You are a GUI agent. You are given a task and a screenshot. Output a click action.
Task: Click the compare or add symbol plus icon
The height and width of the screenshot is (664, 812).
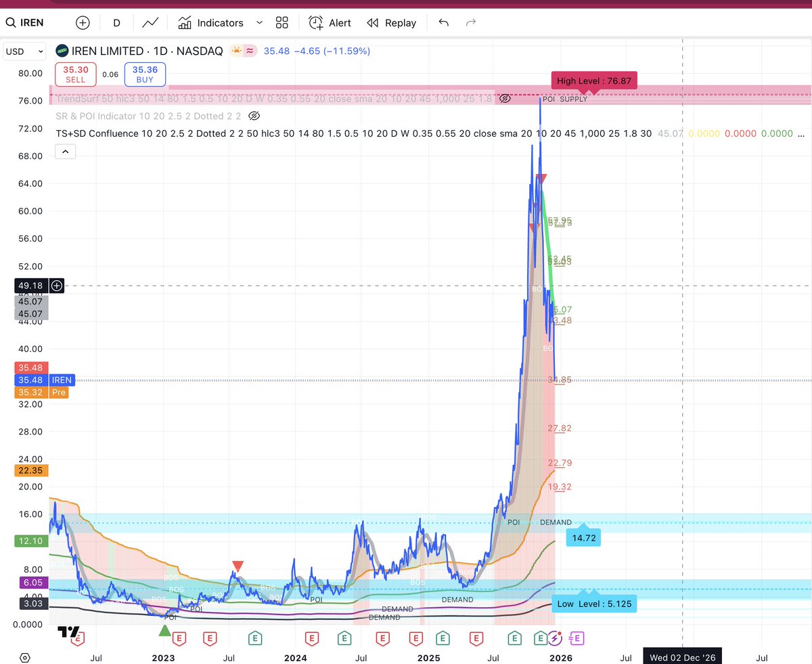tap(83, 22)
